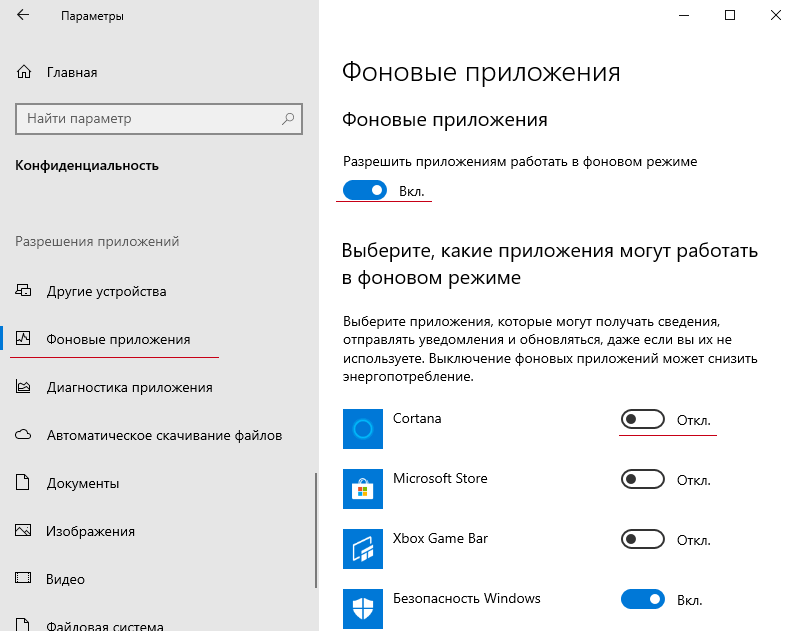Switch on the Xbox Game Bar toggle
Screen dimensions: 798x631
click(643, 539)
